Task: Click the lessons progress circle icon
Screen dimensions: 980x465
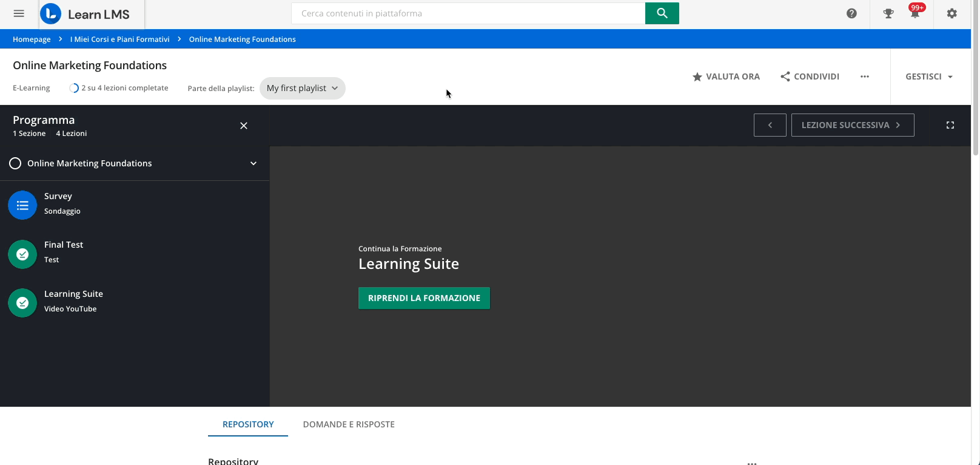Action: [74, 88]
